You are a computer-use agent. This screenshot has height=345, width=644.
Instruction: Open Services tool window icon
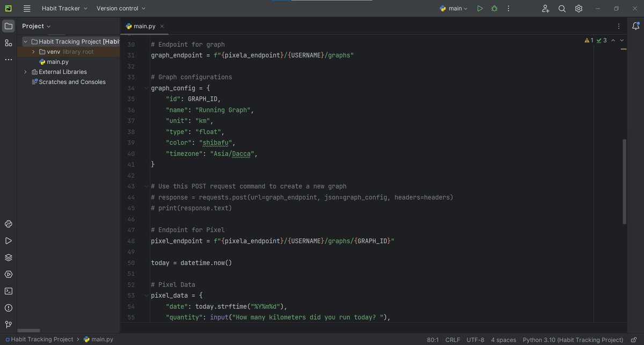point(8,274)
